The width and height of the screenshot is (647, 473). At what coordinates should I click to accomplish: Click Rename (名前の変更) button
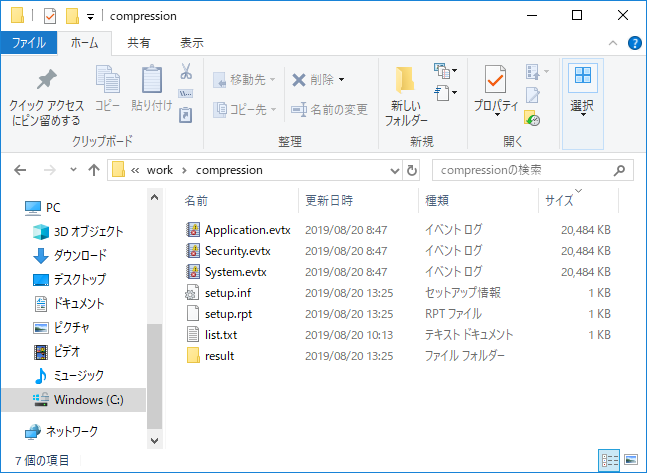329,110
